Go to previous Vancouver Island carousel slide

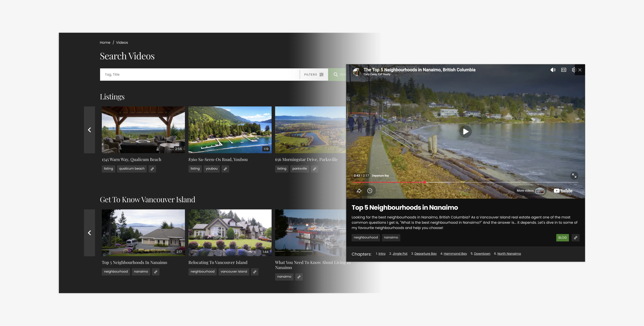coord(89,233)
